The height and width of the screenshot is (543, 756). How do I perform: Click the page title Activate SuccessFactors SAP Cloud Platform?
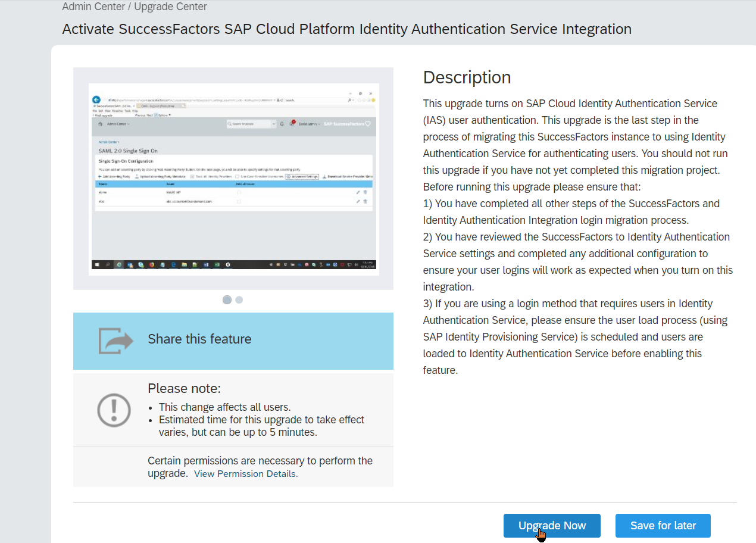(346, 29)
